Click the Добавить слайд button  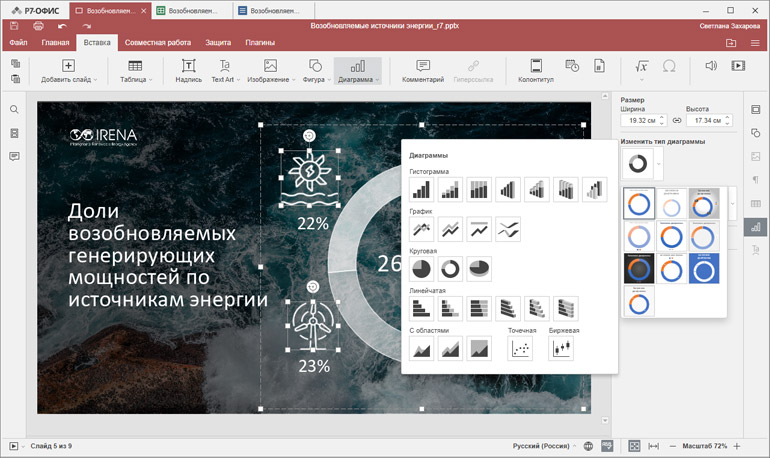(x=68, y=70)
